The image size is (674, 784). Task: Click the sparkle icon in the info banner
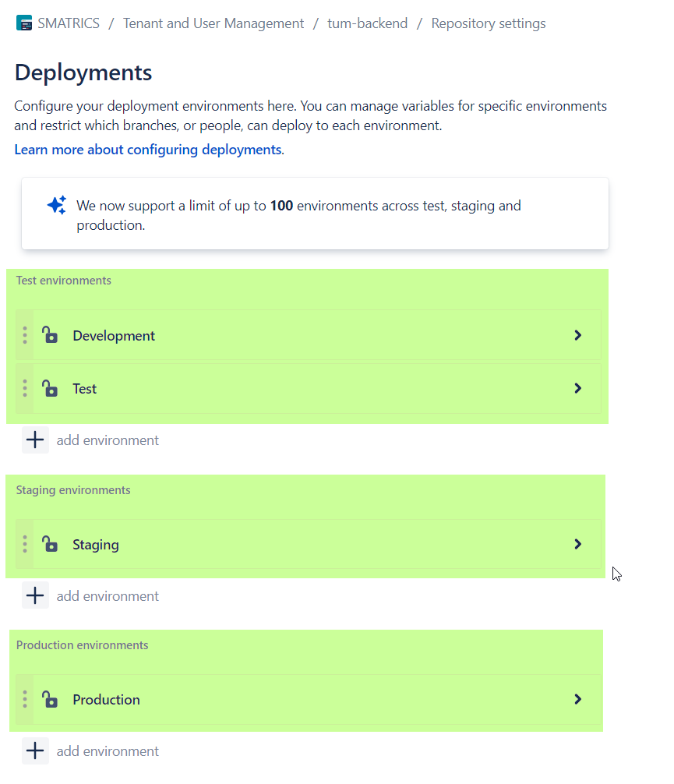(x=57, y=205)
